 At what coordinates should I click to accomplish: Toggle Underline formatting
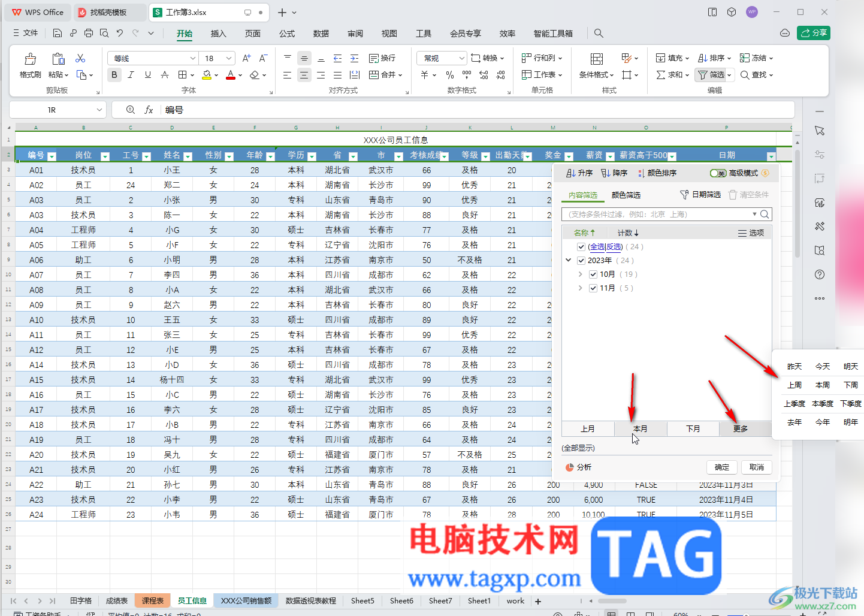coord(148,75)
